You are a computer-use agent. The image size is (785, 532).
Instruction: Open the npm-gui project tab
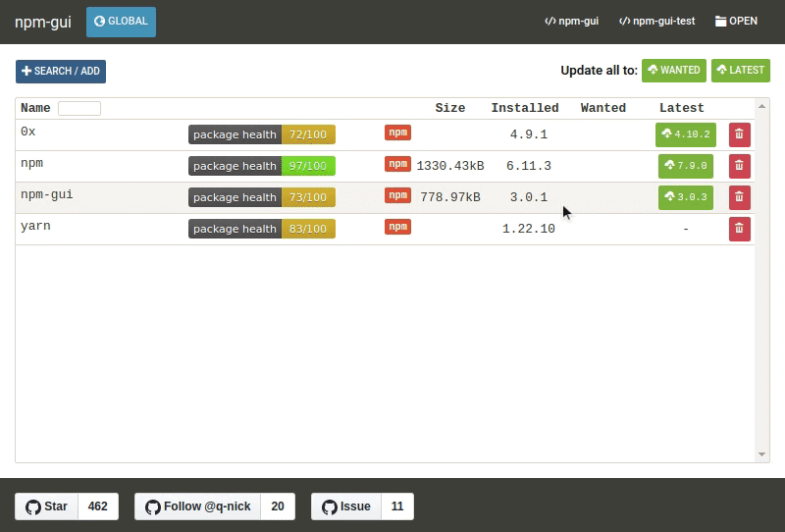pyautogui.click(x=572, y=21)
